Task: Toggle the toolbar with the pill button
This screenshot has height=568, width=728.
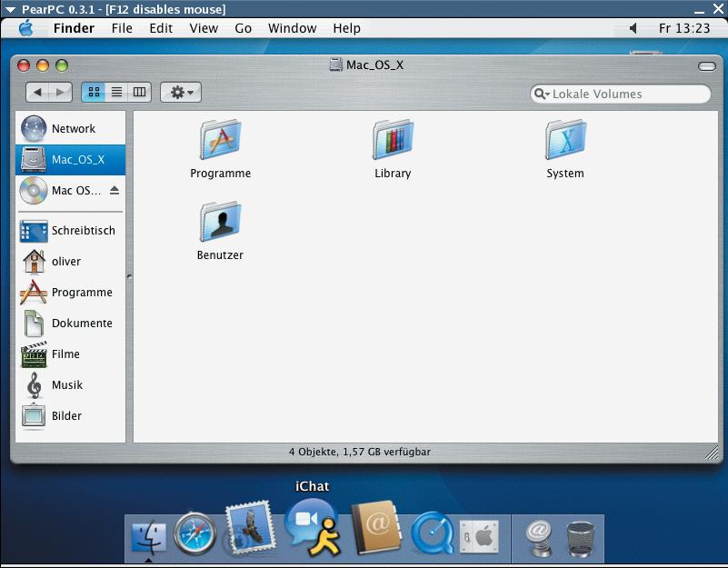Action: 707,67
